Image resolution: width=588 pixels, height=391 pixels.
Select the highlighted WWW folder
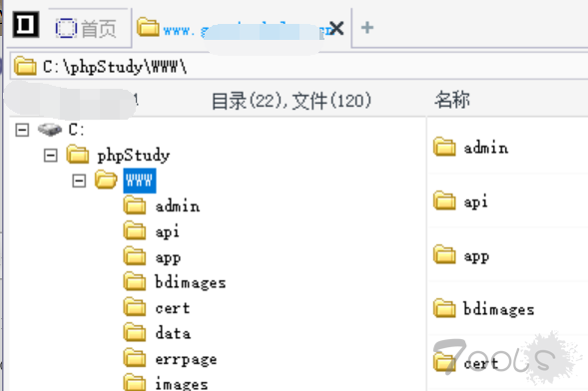pos(140,181)
